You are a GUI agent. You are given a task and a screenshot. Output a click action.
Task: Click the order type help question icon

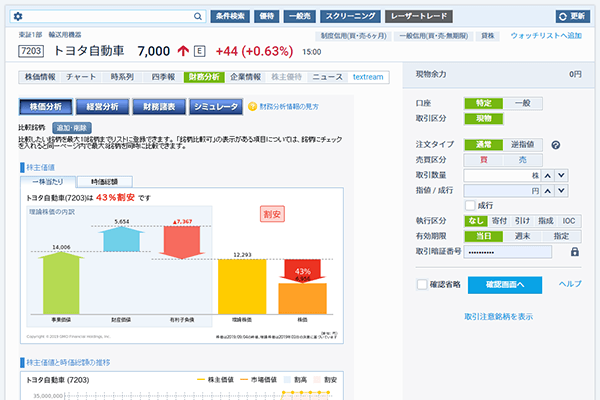(x=556, y=145)
